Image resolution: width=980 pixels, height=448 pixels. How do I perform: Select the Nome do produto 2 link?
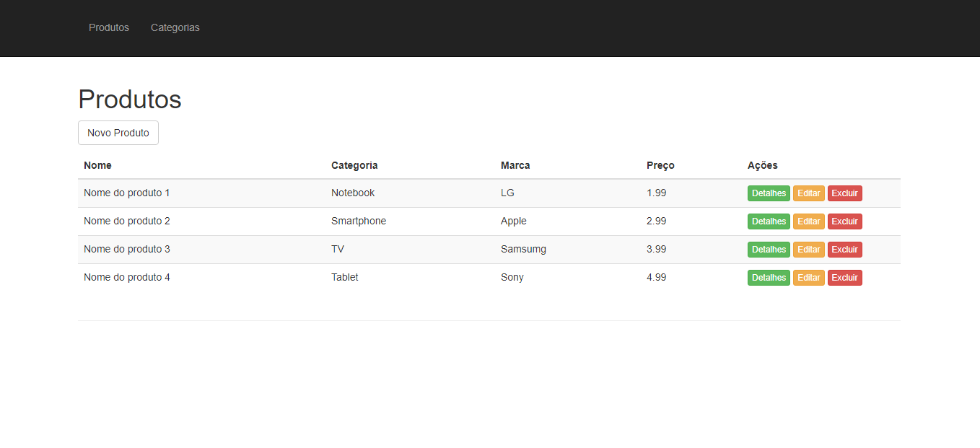point(126,221)
